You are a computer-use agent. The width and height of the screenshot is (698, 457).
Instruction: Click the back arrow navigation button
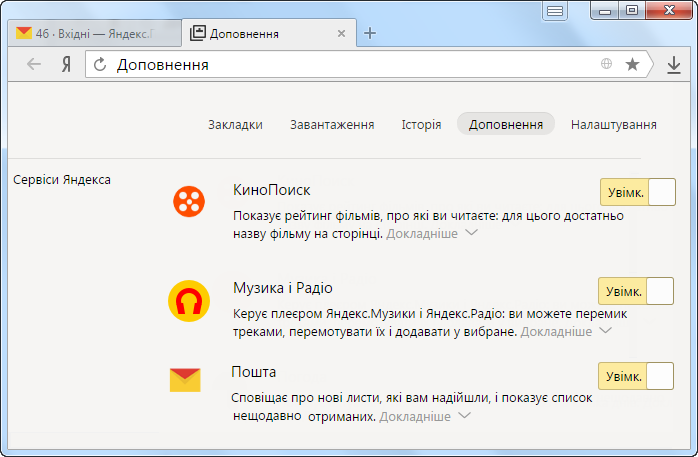tap(34, 65)
